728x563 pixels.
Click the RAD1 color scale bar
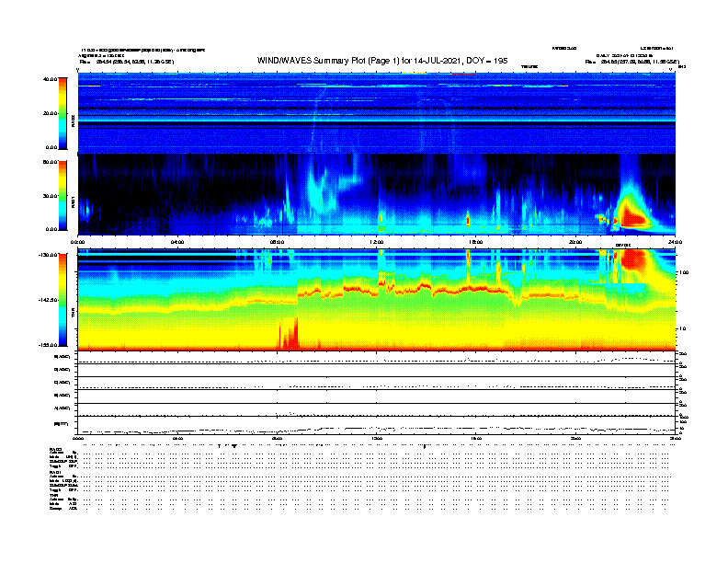coord(63,196)
